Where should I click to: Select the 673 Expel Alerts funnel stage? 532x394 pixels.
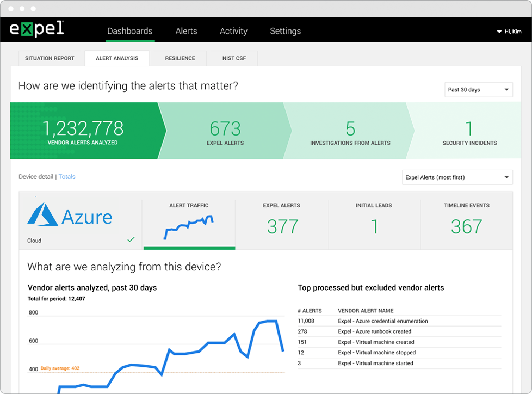pos(225,131)
